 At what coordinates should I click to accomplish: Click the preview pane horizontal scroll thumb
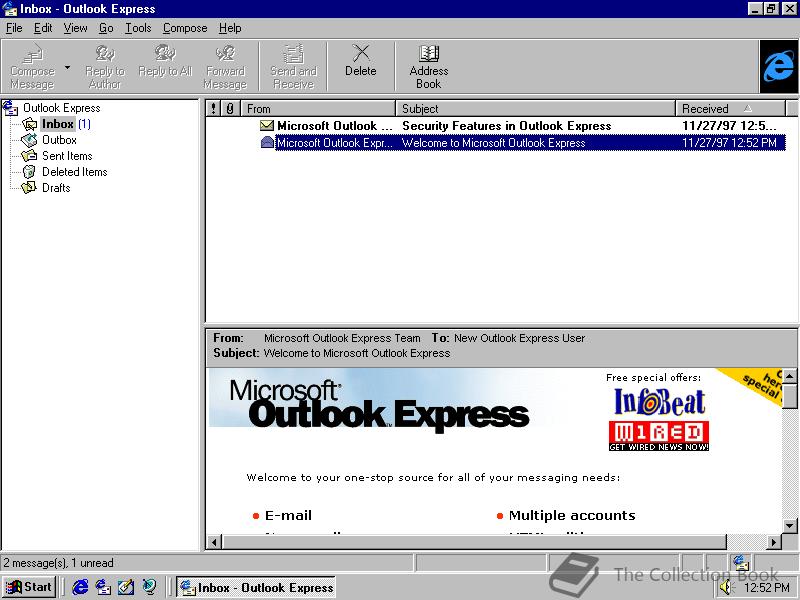click(x=474, y=542)
